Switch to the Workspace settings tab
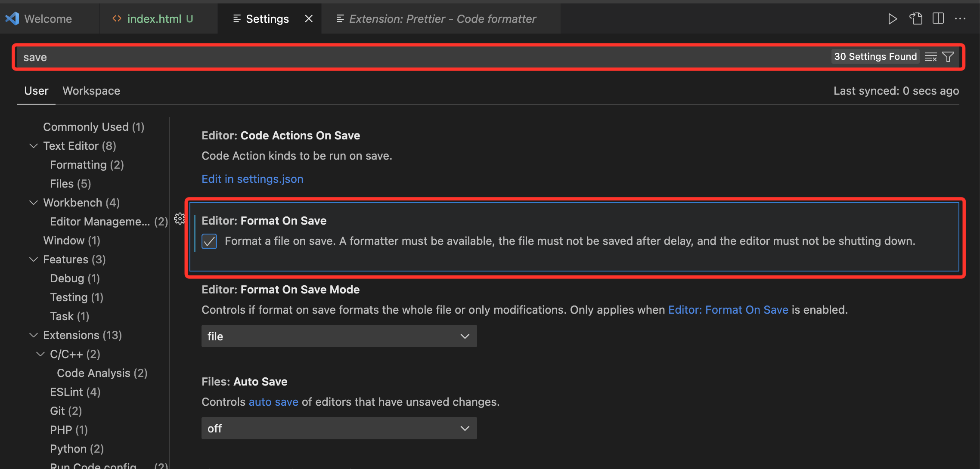 pos(91,91)
